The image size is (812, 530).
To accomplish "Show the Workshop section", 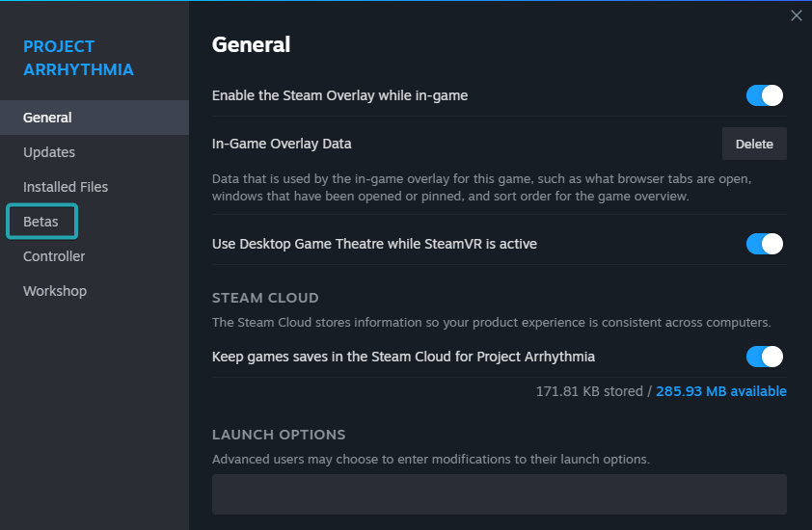I will (x=55, y=291).
